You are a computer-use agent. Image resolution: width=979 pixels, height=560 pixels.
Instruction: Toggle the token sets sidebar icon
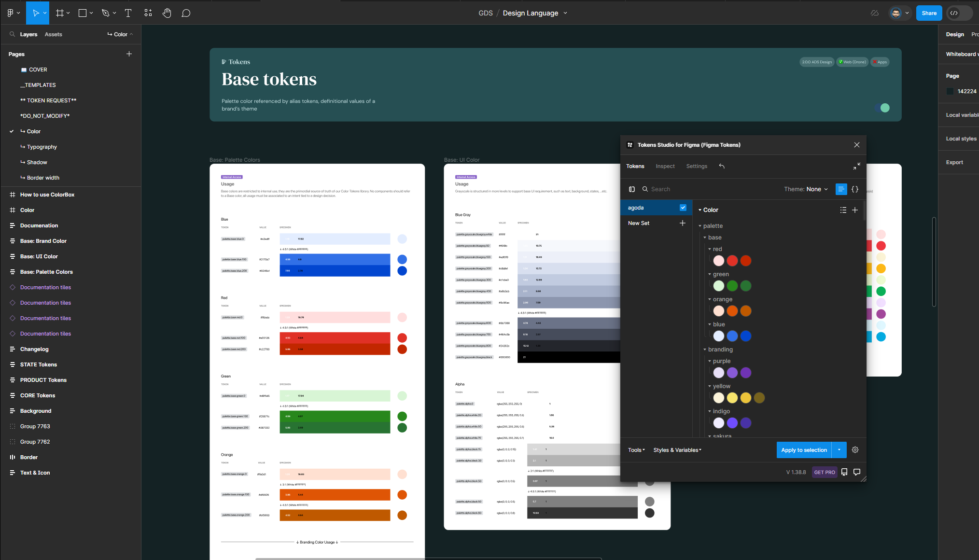click(632, 189)
